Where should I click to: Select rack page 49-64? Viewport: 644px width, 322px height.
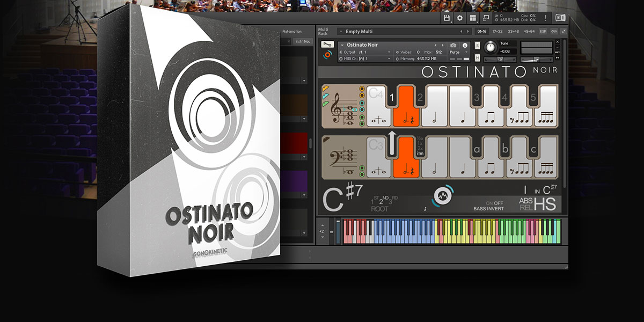(x=529, y=31)
